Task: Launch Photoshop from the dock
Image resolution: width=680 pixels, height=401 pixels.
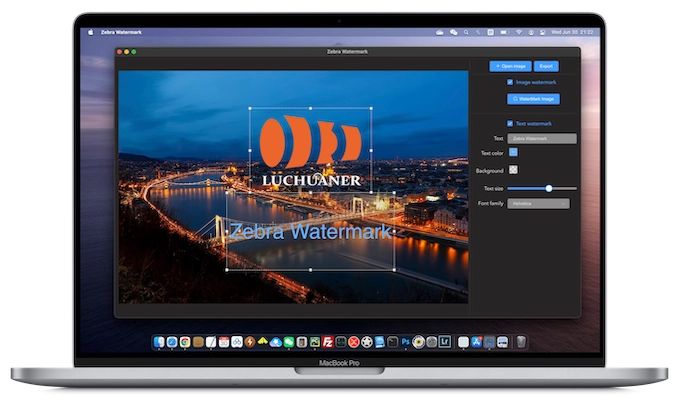Action: (x=405, y=342)
